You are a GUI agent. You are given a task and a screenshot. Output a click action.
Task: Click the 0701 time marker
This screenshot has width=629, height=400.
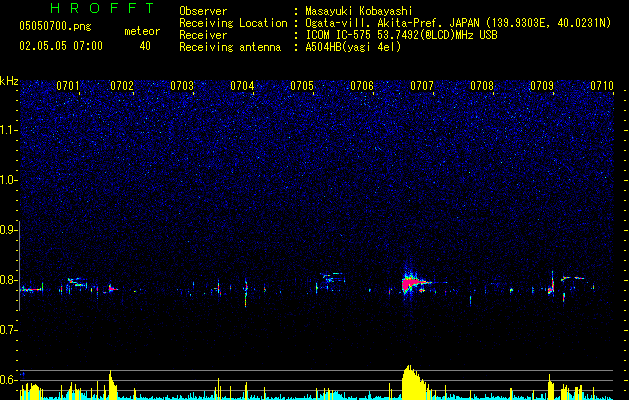click(x=68, y=86)
